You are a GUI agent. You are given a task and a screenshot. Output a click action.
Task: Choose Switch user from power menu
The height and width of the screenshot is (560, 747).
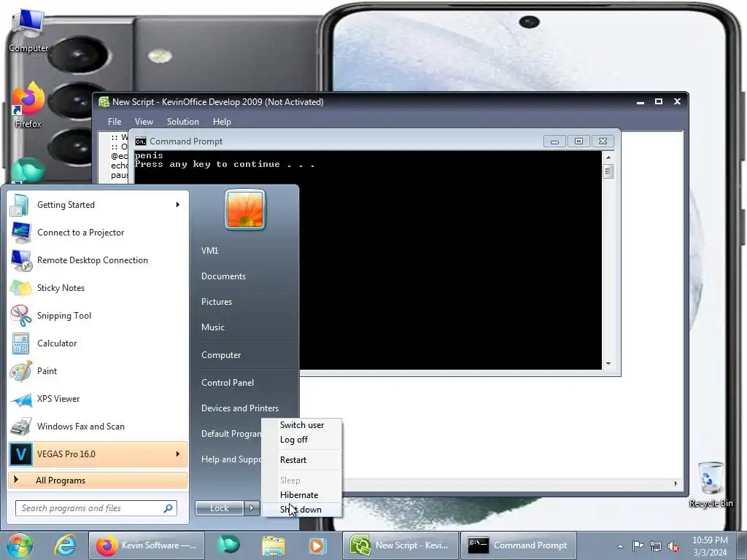pos(302,425)
